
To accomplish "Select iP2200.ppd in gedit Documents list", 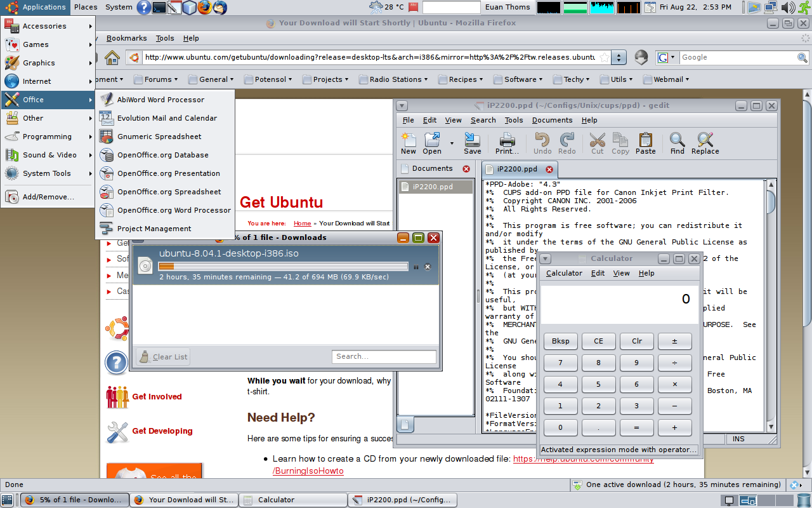I will click(x=436, y=187).
